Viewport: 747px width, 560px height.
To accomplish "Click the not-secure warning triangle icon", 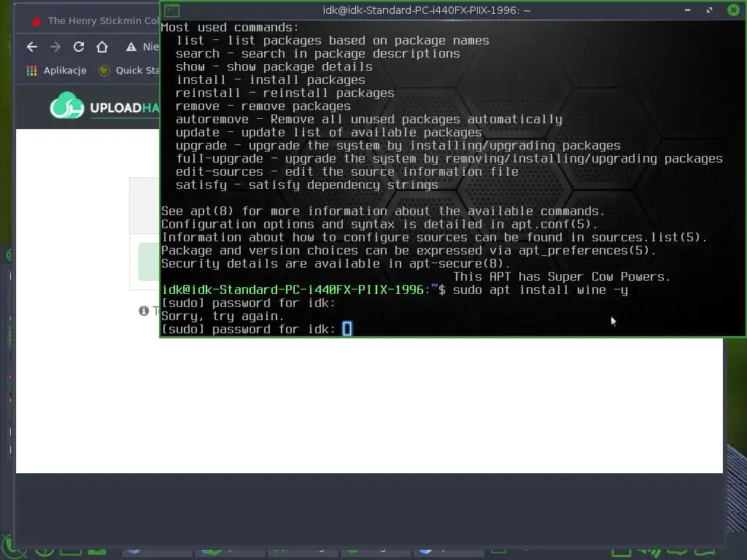I will (131, 47).
